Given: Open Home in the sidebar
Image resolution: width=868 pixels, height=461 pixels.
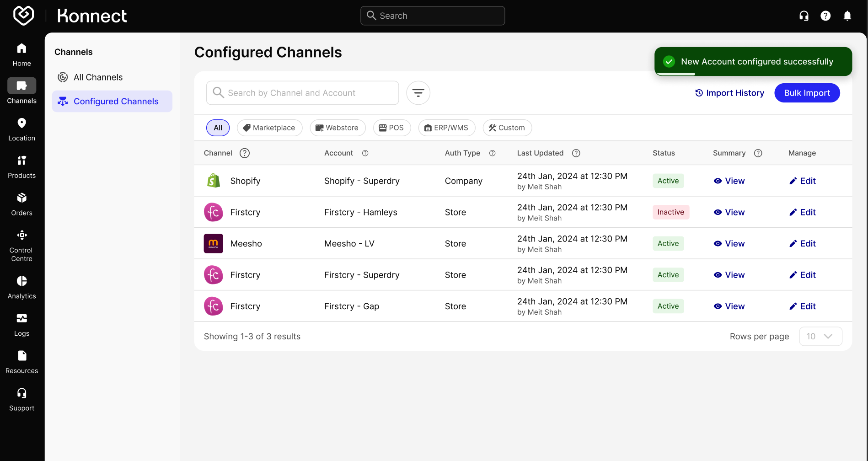Looking at the screenshot, I should (x=21, y=55).
